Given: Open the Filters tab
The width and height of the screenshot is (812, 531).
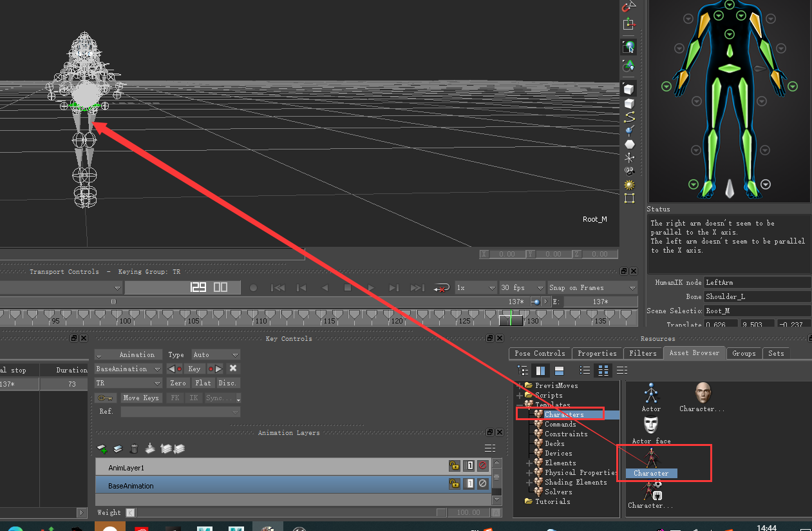Looking at the screenshot, I should point(643,352).
